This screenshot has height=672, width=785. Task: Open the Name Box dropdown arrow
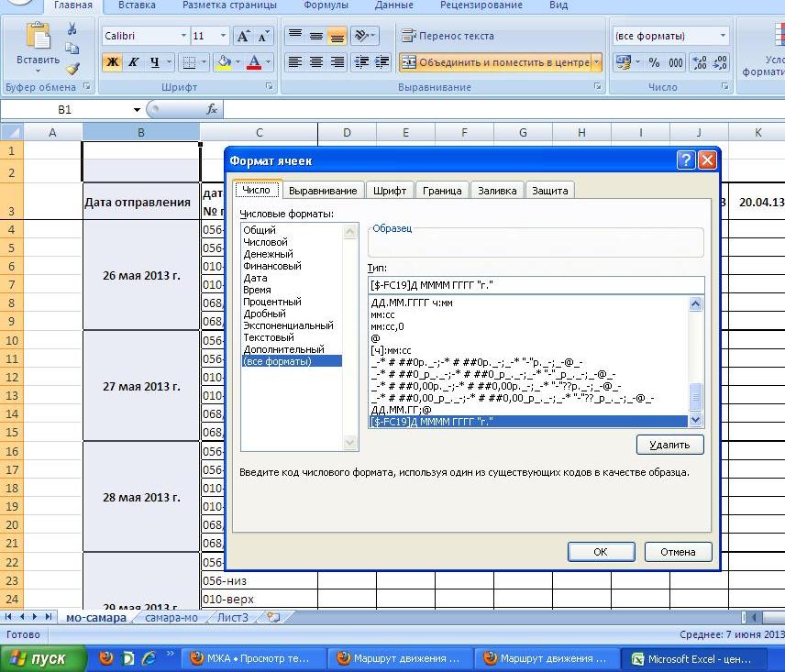(138, 109)
